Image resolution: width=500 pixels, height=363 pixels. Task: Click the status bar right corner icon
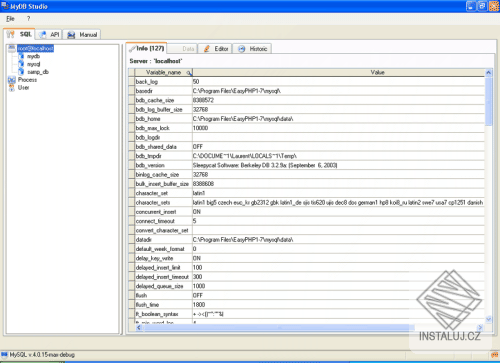pyautogui.click(x=495, y=355)
